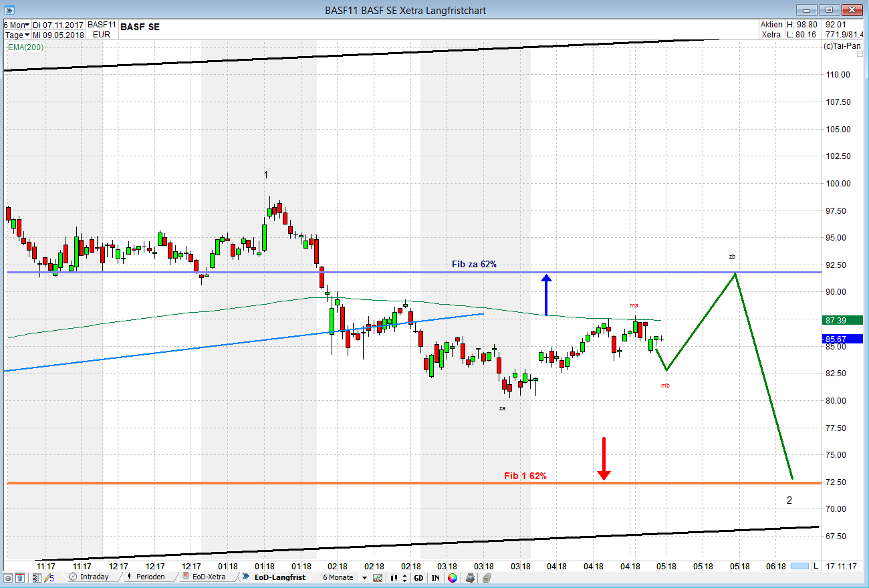Select the EMA(200) indicator label
The height and width of the screenshot is (588, 869).
pyautogui.click(x=25, y=47)
